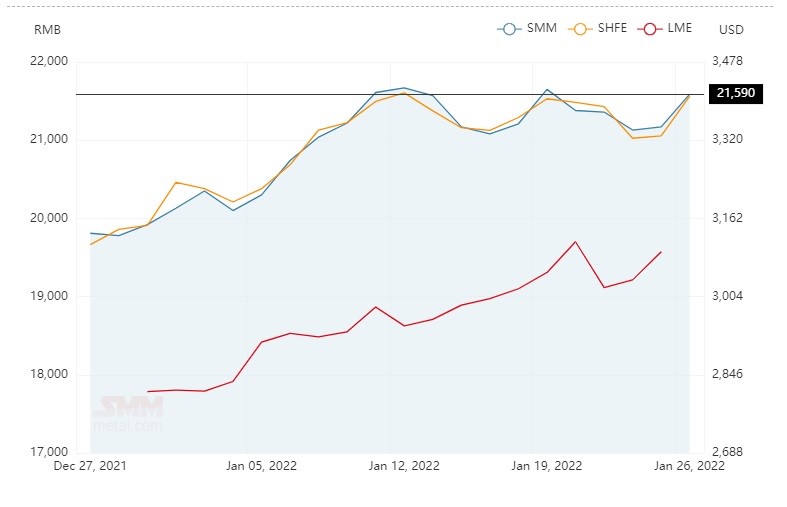The width and height of the screenshot is (787, 507).
Task: Click the 3,162 right axis value
Action: coord(727,218)
